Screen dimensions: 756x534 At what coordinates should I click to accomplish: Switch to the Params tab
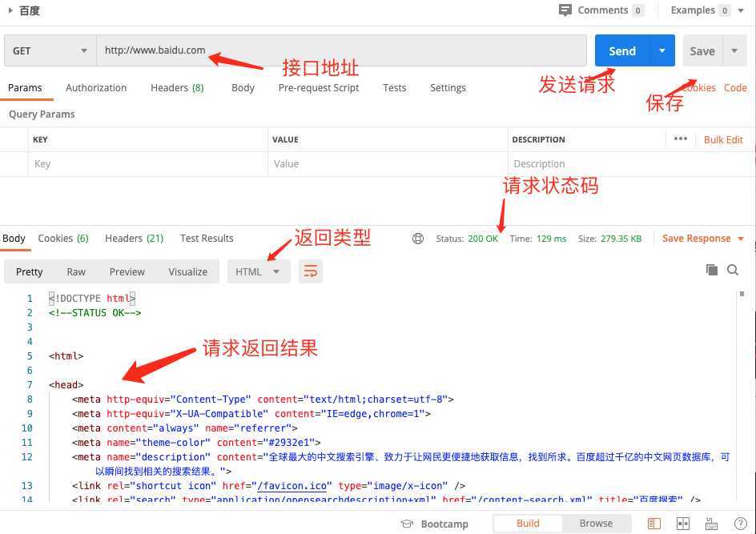(25, 88)
